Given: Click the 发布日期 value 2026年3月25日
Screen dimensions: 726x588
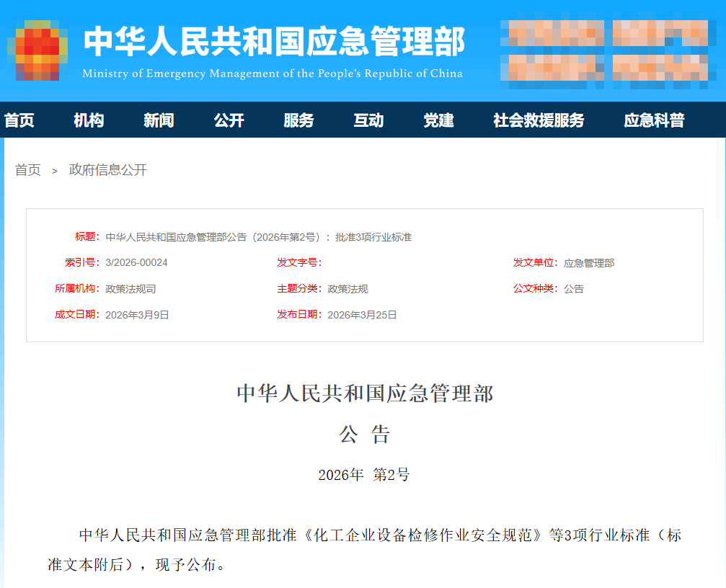Looking at the screenshot, I should tap(362, 315).
